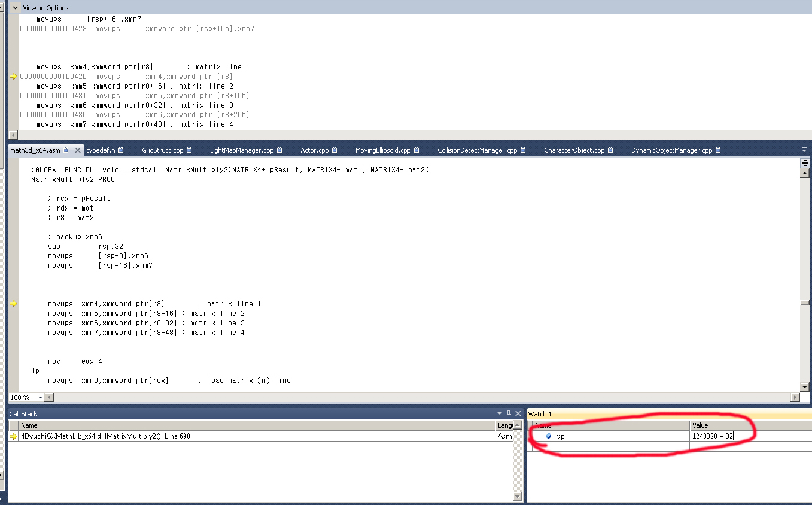Open Call Stack window position menu arrow

(x=500, y=413)
